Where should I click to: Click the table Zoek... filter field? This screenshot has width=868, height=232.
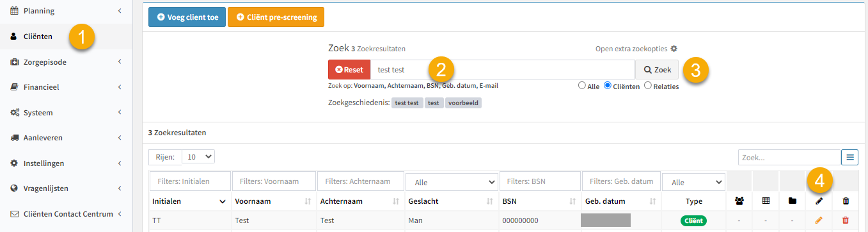click(789, 157)
